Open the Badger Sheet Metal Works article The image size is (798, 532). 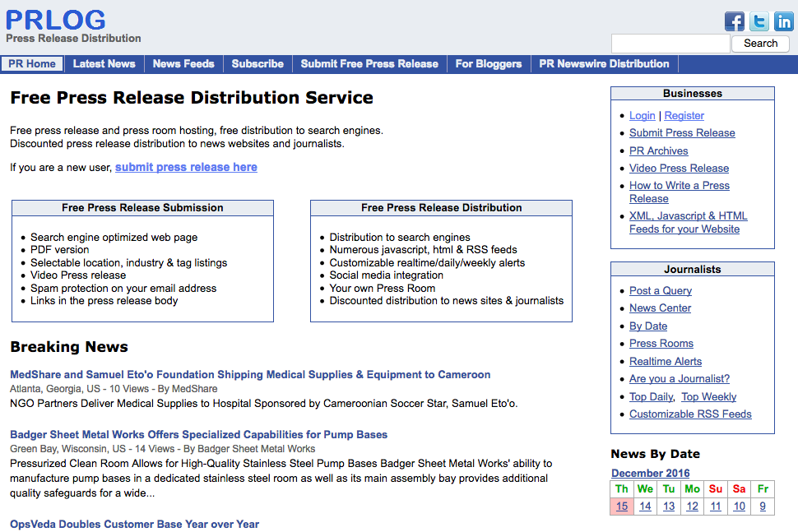[198, 435]
